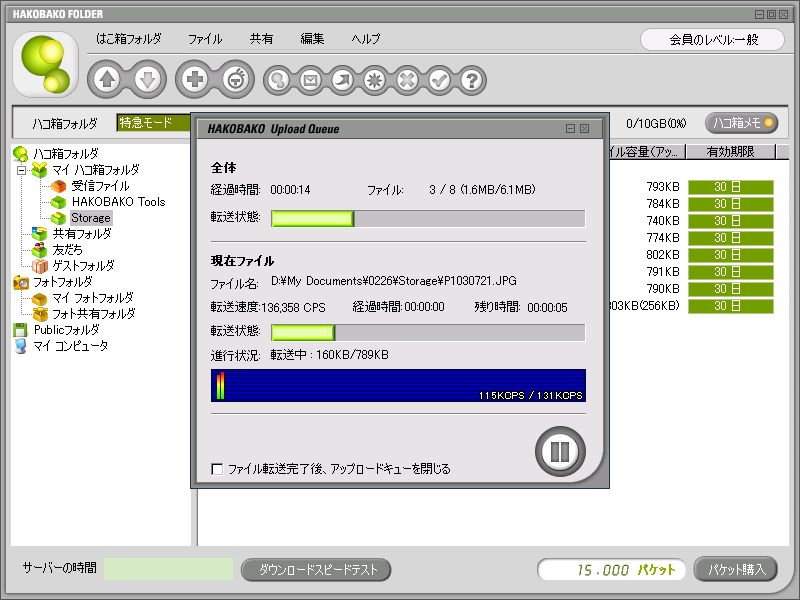The height and width of the screenshot is (600, 800).
Task: Open マイ フォトフォルダ in tree
Action: pyautogui.click(x=93, y=298)
